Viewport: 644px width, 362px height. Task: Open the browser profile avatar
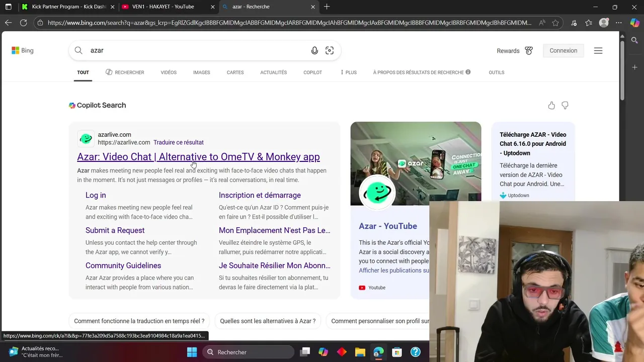(x=604, y=23)
